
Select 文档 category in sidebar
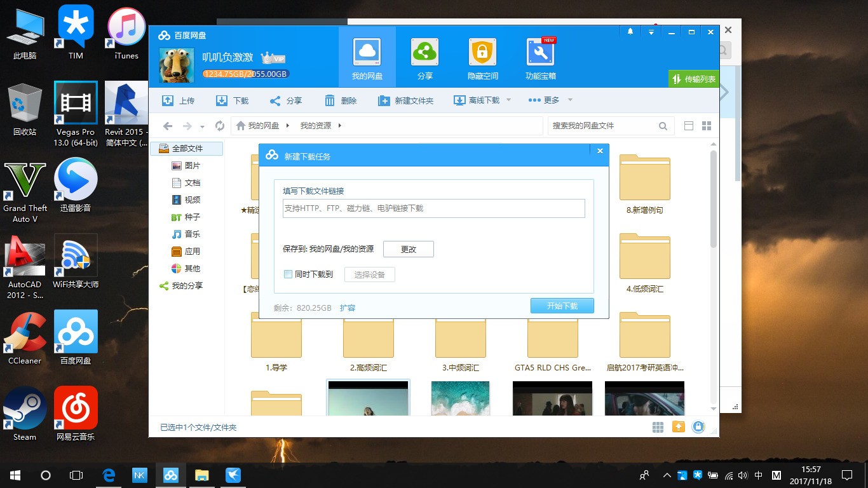click(x=187, y=183)
